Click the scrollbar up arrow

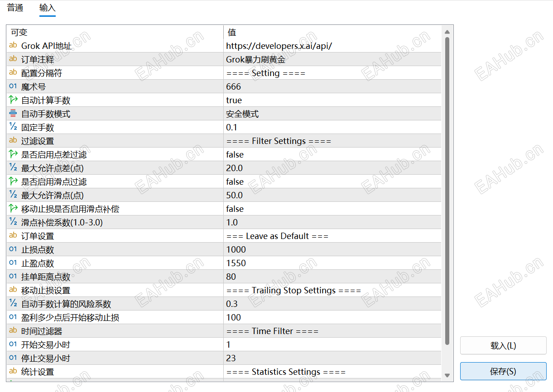point(447,32)
